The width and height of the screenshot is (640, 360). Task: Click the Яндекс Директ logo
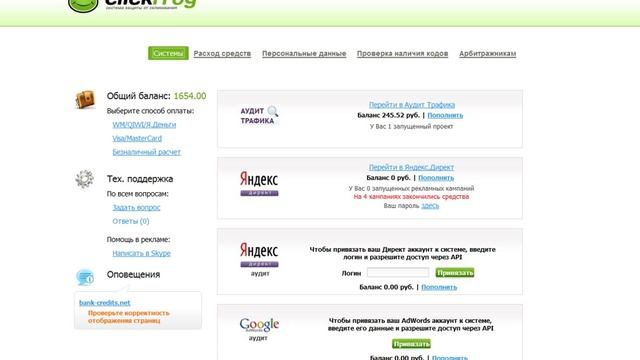pyautogui.click(x=259, y=184)
